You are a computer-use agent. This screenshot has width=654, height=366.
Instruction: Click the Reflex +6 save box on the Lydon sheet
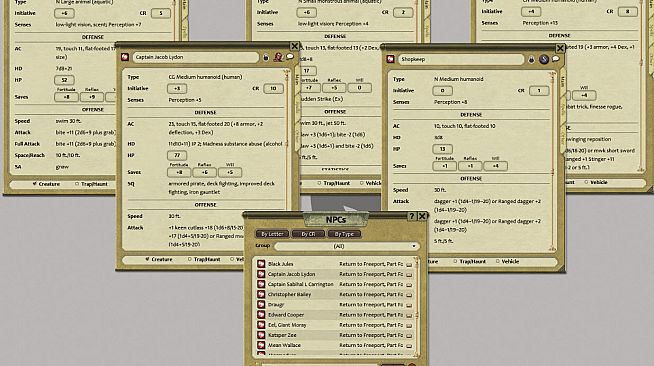(204, 172)
